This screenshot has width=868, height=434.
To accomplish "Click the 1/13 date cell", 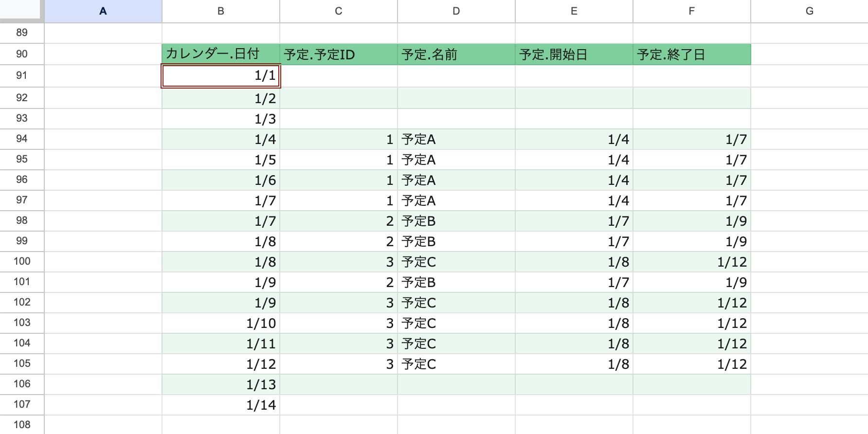I will point(220,384).
